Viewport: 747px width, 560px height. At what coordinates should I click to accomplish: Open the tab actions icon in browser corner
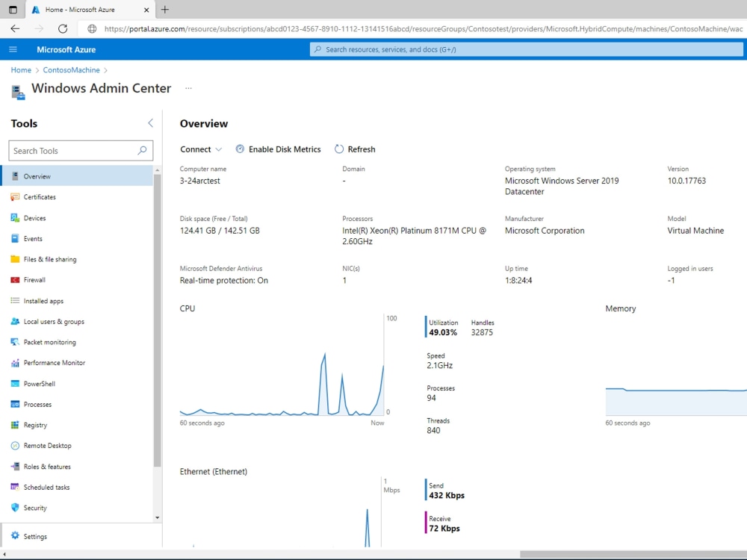pos(13,10)
